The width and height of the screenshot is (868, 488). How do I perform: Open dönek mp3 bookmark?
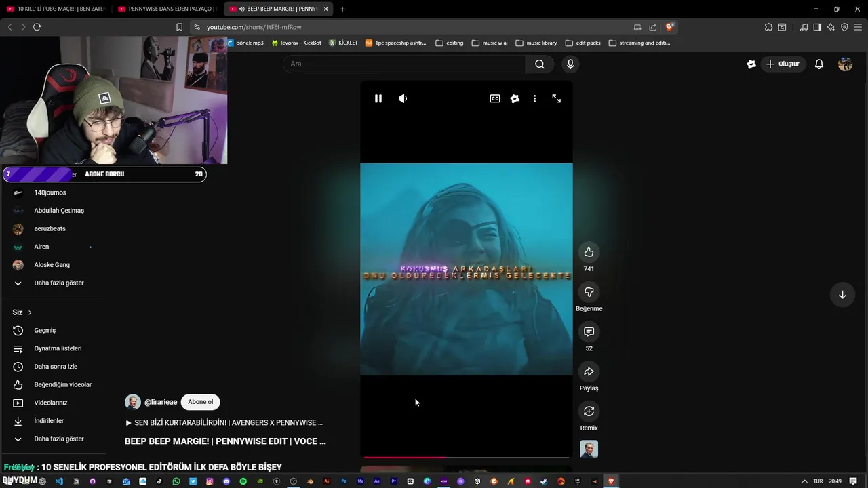point(245,43)
